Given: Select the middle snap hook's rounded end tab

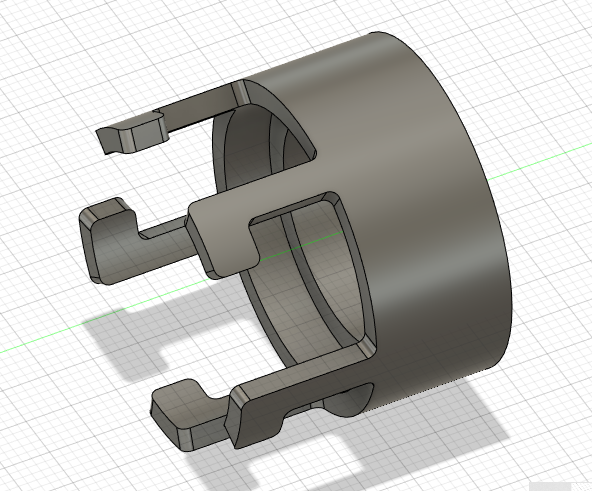Looking at the screenshot, I should pyautogui.click(x=109, y=242).
